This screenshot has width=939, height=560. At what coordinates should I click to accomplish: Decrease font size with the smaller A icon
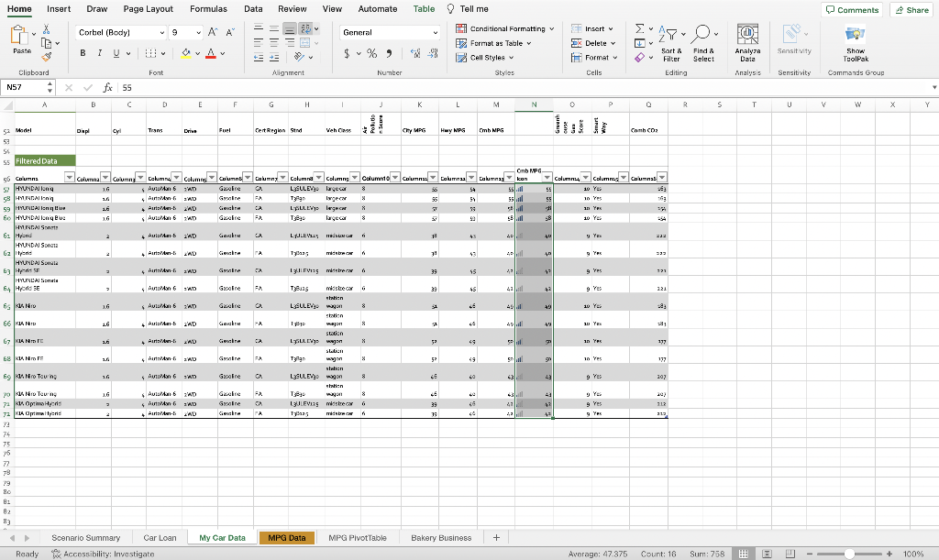point(230,32)
